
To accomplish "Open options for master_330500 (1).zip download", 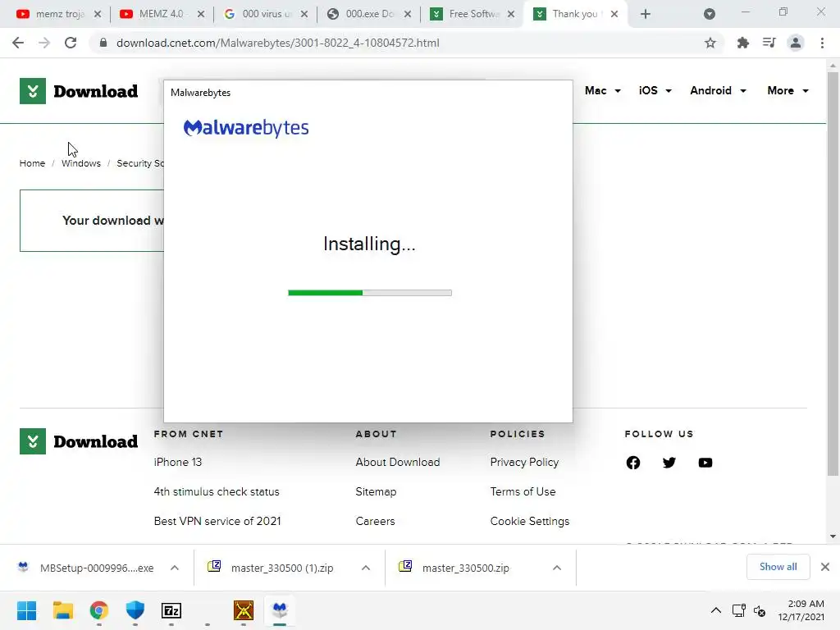I will 366,568.
